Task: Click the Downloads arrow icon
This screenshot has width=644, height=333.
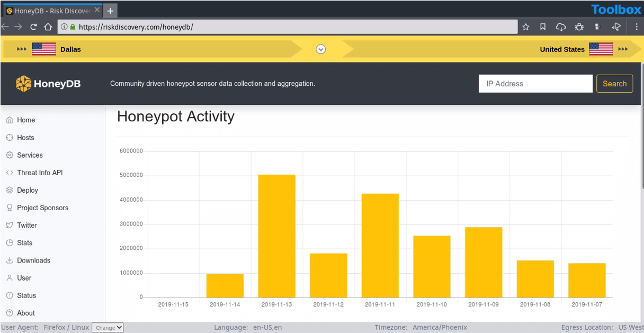Action: pyautogui.click(x=10, y=260)
